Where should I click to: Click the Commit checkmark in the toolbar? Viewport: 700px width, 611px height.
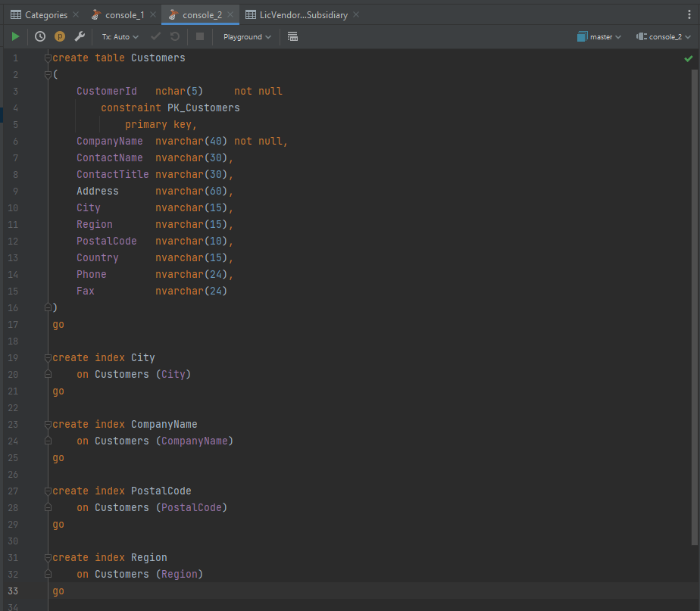click(x=155, y=36)
